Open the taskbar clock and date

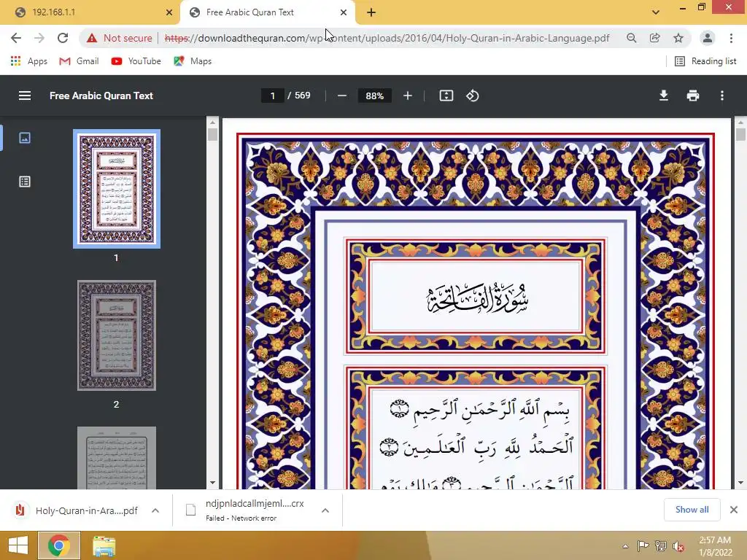(715, 546)
